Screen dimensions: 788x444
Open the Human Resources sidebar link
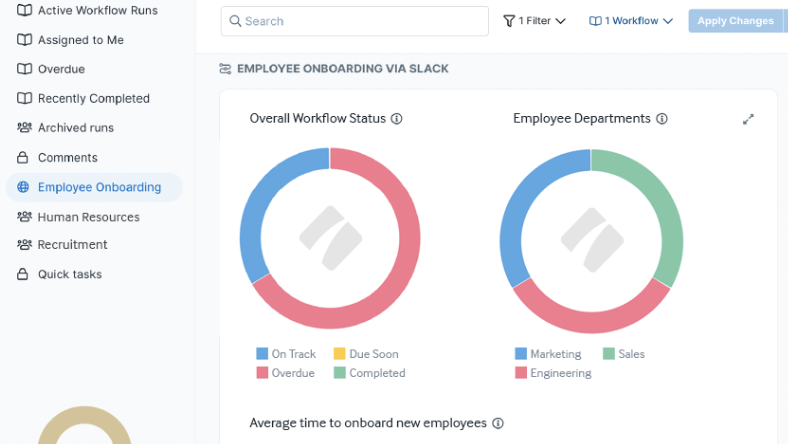pos(88,217)
